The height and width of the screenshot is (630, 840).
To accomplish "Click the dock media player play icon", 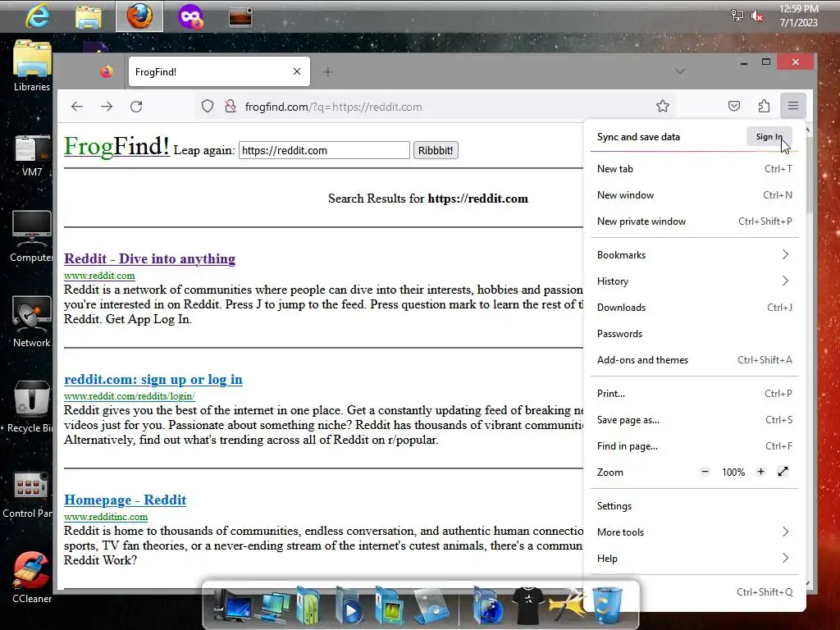I will click(349, 606).
